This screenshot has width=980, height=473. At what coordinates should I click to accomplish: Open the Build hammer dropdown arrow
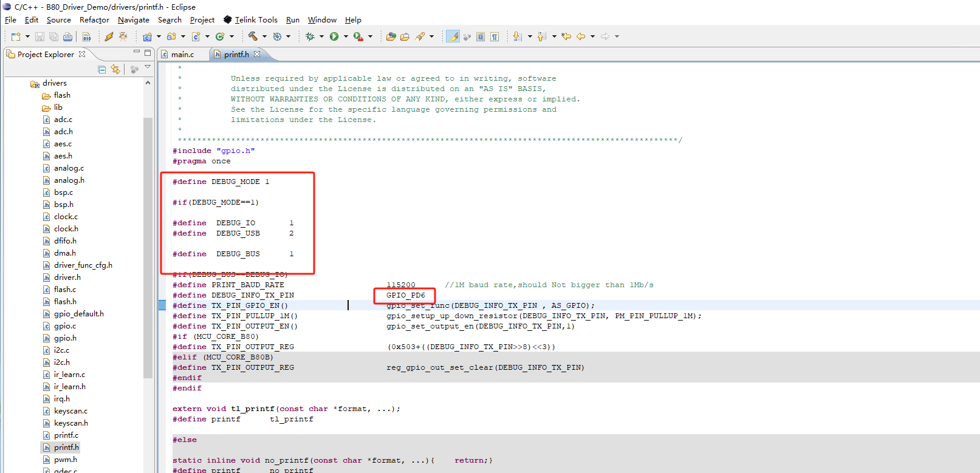[264, 36]
